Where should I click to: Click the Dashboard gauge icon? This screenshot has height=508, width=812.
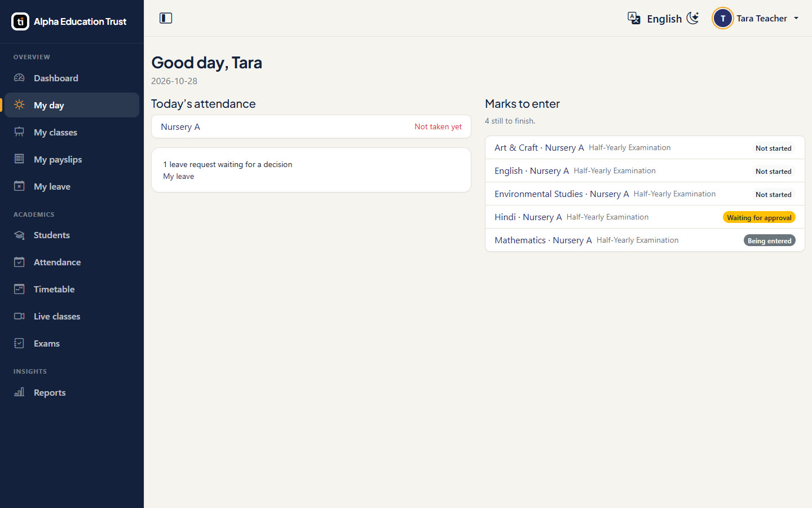point(19,78)
